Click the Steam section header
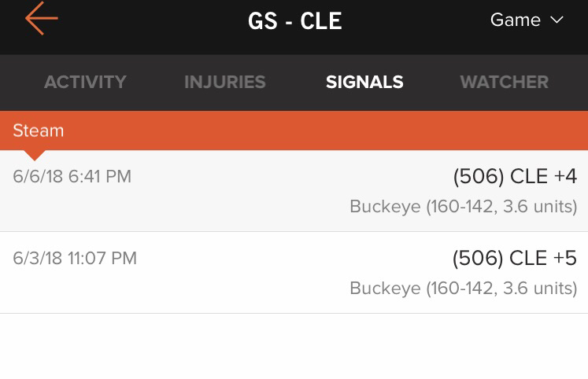Image resolution: width=588 pixels, height=379 pixels. (294, 131)
